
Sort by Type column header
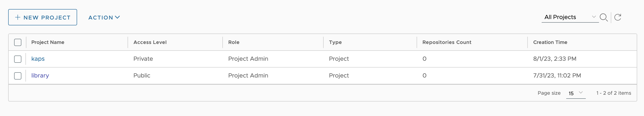[x=335, y=42]
